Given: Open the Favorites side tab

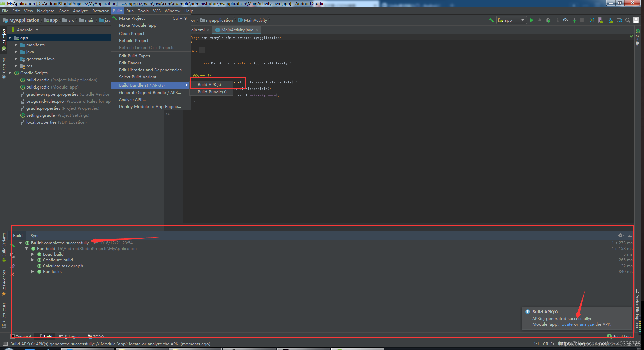Looking at the screenshot, I should coord(4,283).
